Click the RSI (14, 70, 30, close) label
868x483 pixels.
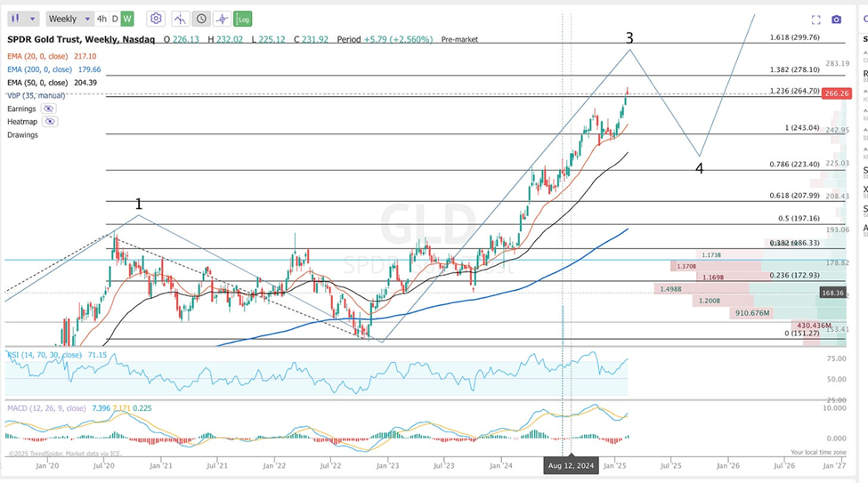point(45,355)
